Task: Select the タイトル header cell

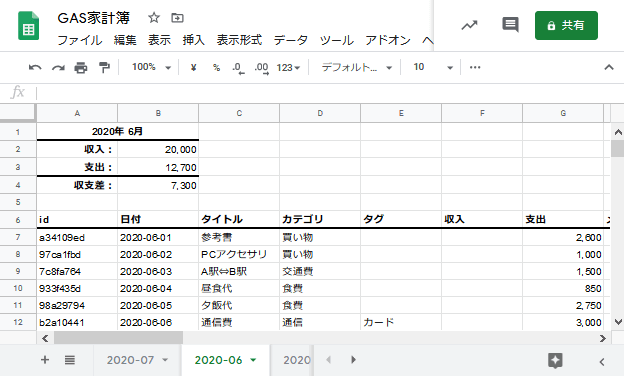Action: pos(239,219)
